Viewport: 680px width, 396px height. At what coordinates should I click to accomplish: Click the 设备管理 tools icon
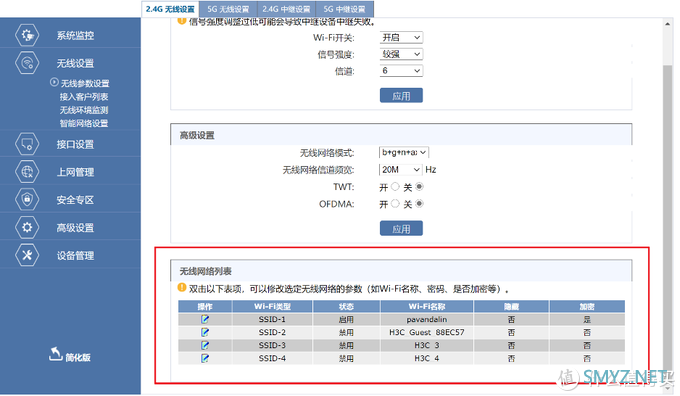[x=27, y=255]
